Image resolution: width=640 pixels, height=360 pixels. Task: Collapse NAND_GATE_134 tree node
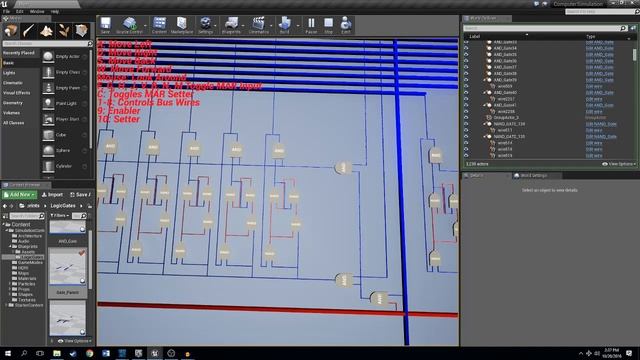484,124
